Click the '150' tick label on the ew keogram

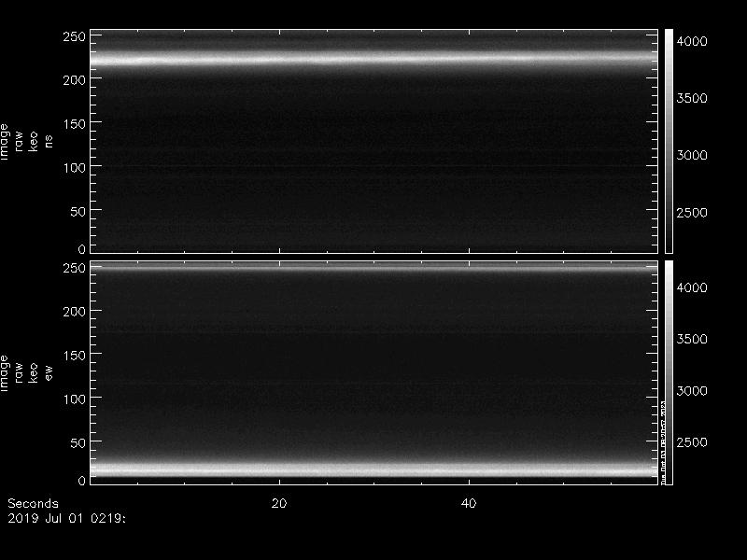click(x=75, y=356)
